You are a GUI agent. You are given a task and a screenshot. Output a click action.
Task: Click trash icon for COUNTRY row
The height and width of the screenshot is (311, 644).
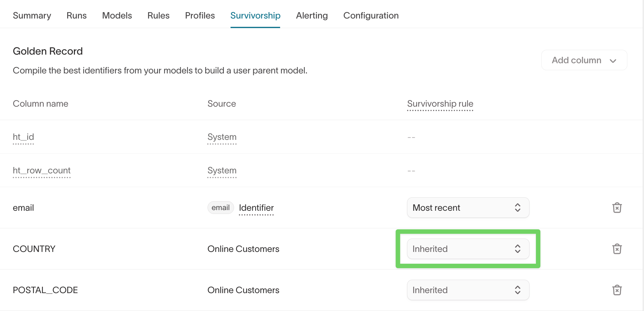point(617,249)
